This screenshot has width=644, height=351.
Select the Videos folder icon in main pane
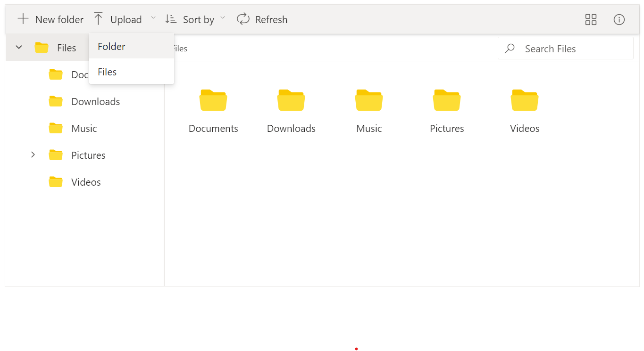pos(525,100)
